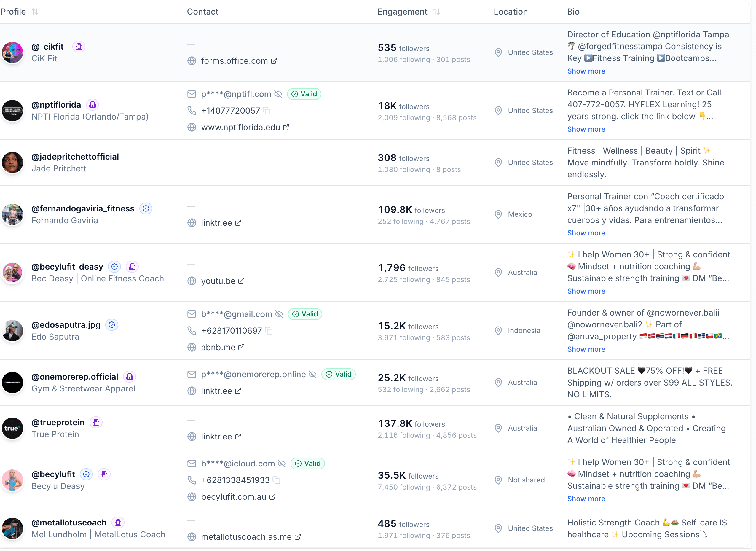Click verified badge beside @fernandogaviria_fitness
This screenshot has height=551, width=756.
[x=146, y=209]
